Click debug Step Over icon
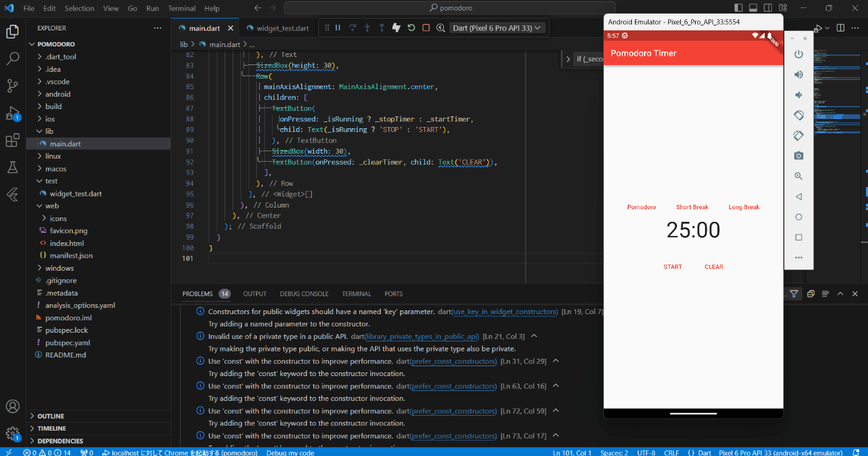Screen dimensions: 868x456 tap(353, 28)
